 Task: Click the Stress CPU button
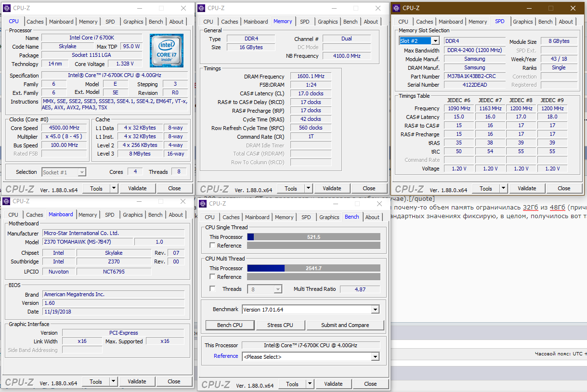pyautogui.click(x=280, y=325)
